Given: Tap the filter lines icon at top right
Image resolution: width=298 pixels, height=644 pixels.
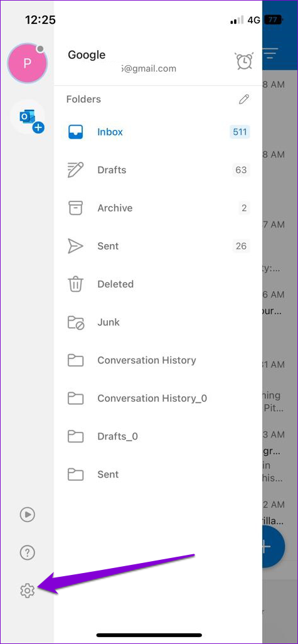Looking at the screenshot, I should point(271,53).
